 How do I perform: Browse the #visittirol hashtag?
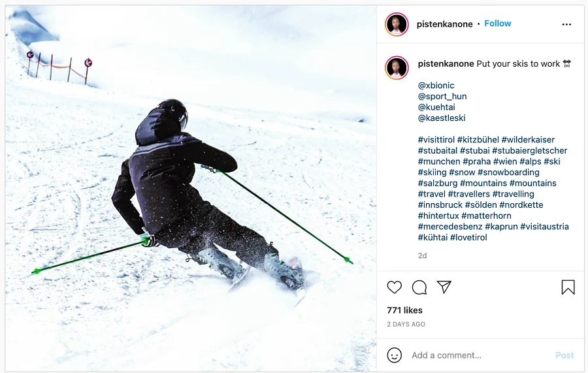pyautogui.click(x=436, y=140)
